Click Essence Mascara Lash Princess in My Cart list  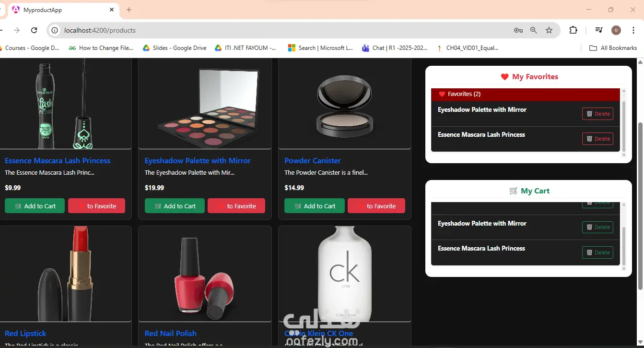coord(481,249)
